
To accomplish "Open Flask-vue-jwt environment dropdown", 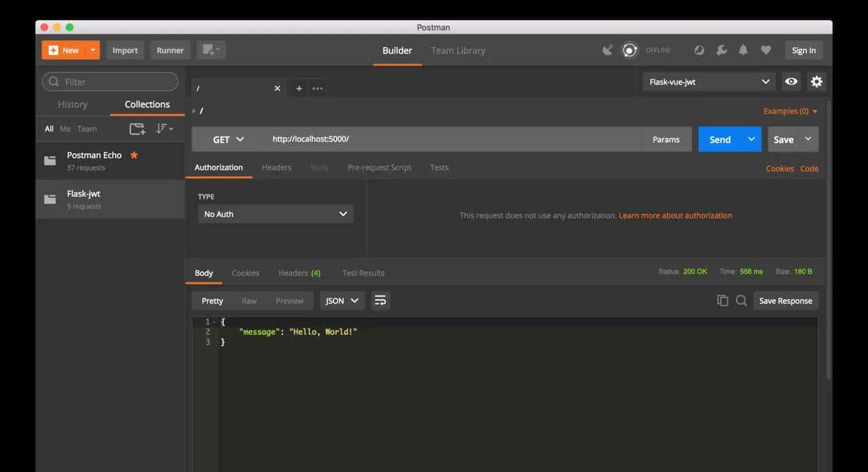I will pyautogui.click(x=709, y=82).
